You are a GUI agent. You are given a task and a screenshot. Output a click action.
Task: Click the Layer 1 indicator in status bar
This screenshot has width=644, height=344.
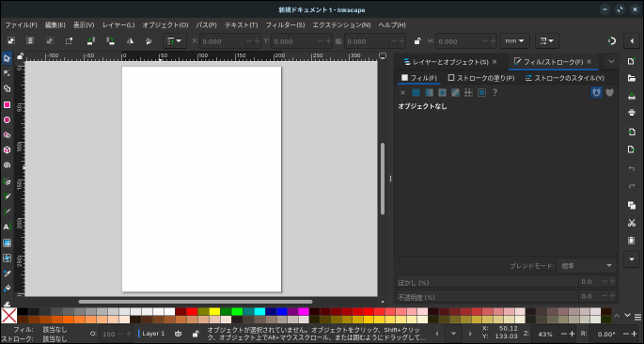tap(151, 334)
